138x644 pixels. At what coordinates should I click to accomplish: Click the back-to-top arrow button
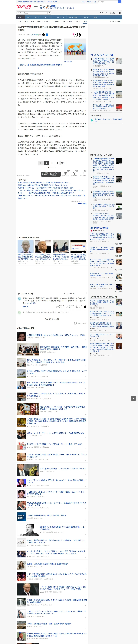click(x=133, y=398)
